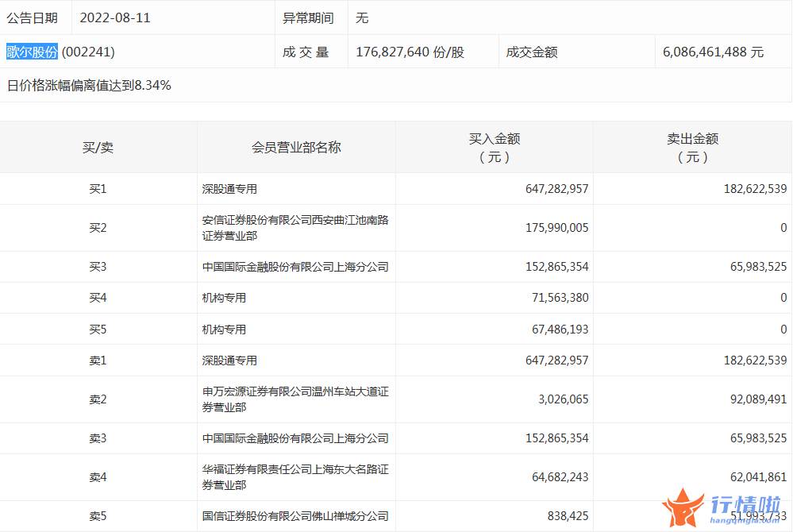Click the 成交量 label
793x532 pixels.
(306, 52)
